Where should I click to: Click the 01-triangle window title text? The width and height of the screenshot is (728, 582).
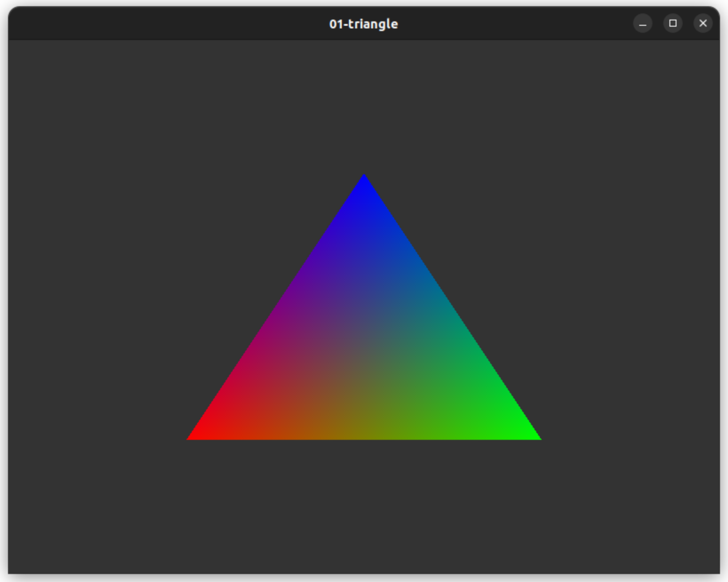point(364,24)
